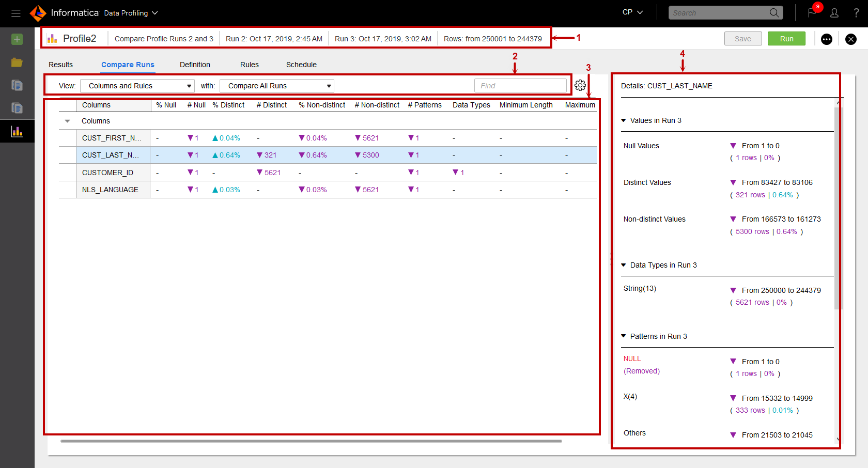This screenshot has height=468, width=868.
Task: Open the Compare All Runs dropdown
Action: 277,86
